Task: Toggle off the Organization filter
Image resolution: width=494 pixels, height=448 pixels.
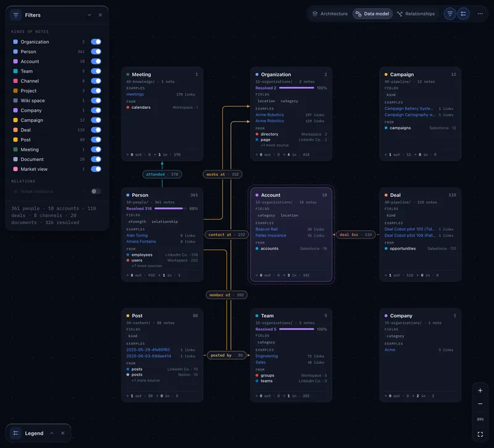Action: [96, 42]
